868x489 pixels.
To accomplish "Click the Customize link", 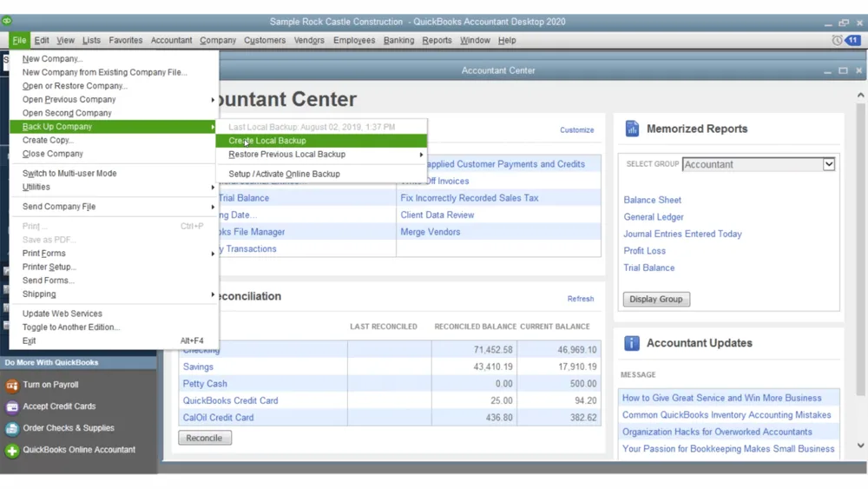I will click(576, 130).
